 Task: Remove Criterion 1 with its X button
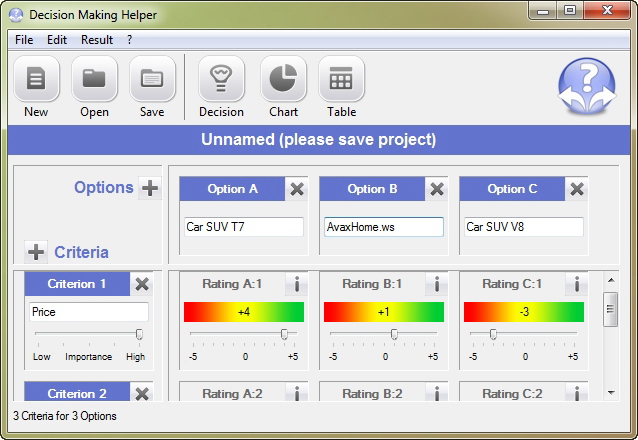pyautogui.click(x=142, y=284)
